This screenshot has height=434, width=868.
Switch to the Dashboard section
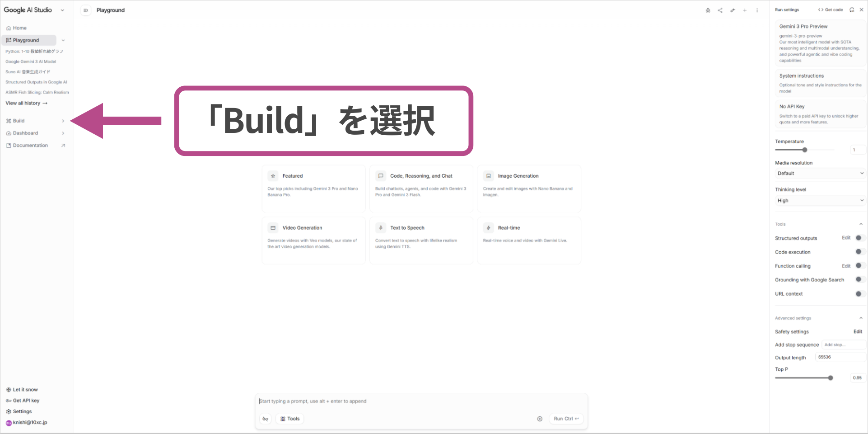(25, 133)
